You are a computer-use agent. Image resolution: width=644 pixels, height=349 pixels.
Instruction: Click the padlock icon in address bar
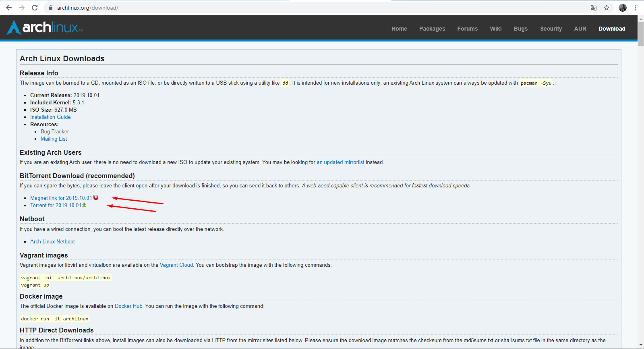[x=51, y=8]
